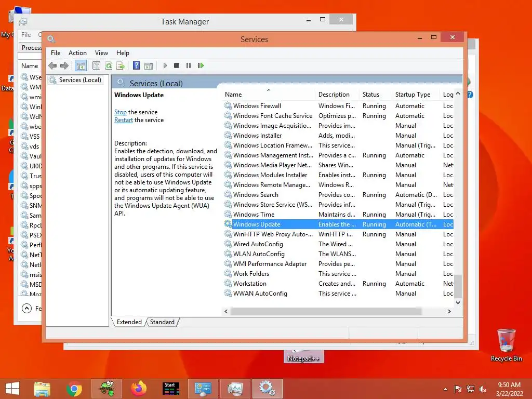Open the Help menu in Services

[x=123, y=53]
